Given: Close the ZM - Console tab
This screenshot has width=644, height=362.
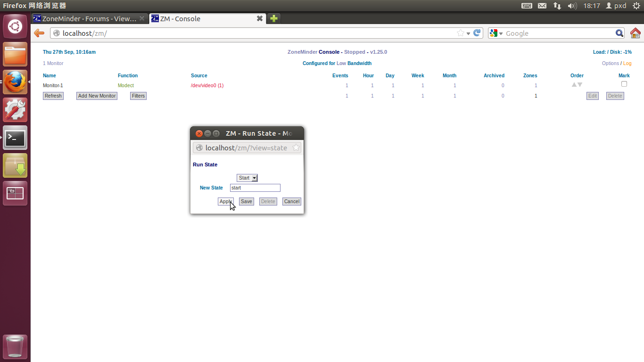Looking at the screenshot, I should [x=259, y=18].
